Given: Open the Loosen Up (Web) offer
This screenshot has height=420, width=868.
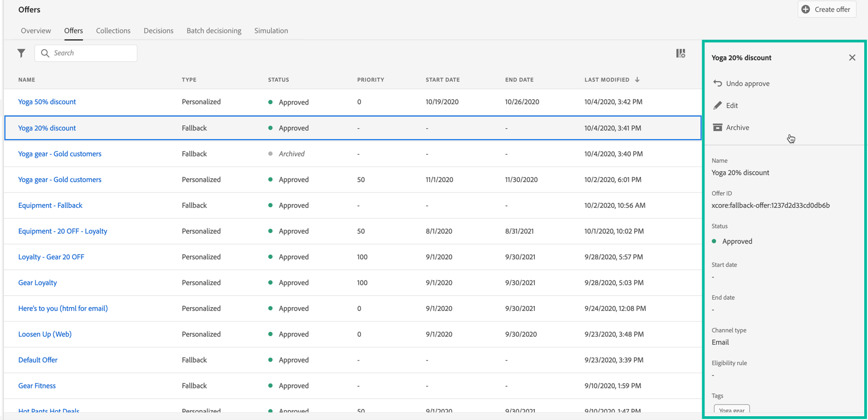Looking at the screenshot, I should coord(45,334).
